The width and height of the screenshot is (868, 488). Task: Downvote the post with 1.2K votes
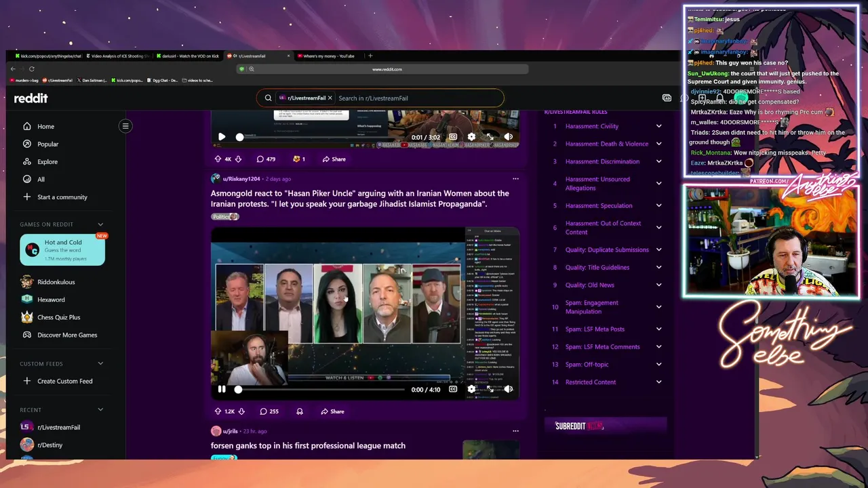242,411
